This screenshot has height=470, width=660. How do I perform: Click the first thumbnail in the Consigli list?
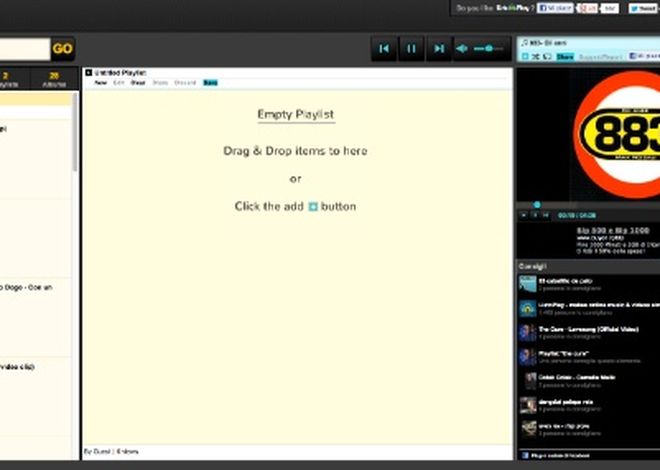click(x=527, y=284)
